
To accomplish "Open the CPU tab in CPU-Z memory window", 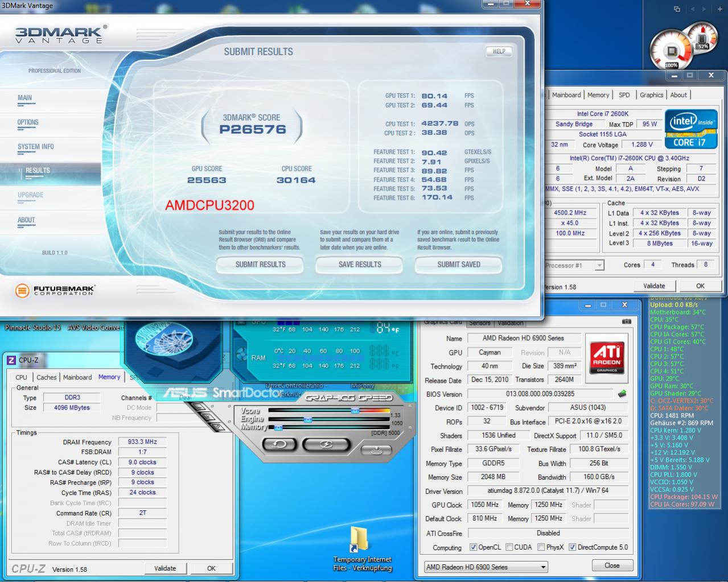I will [21, 378].
